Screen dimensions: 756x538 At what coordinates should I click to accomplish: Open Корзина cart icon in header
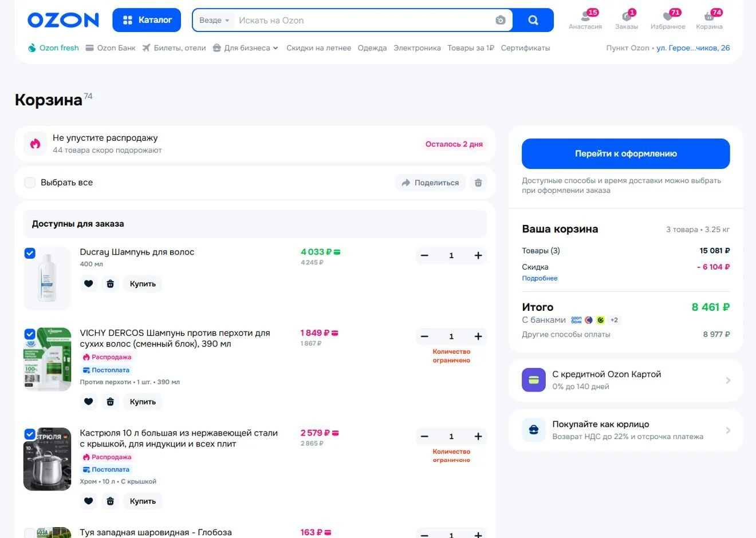tap(709, 19)
